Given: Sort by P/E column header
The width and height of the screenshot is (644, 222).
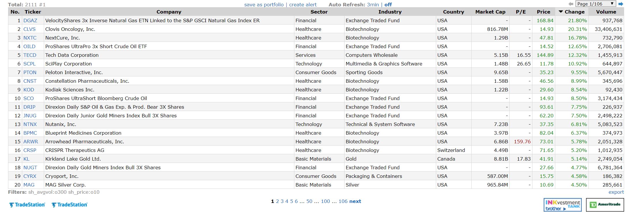Looking at the screenshot, I should pyautogui.click(x=521, y=12).
